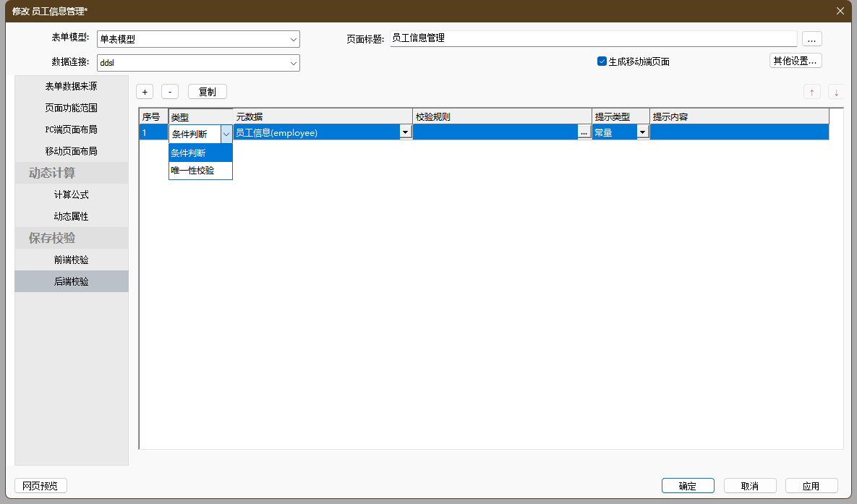The height and width of the screenshot is (504, 857).
Task: Open 计算公式 section in sidebar
Action: tap(72, 195)
